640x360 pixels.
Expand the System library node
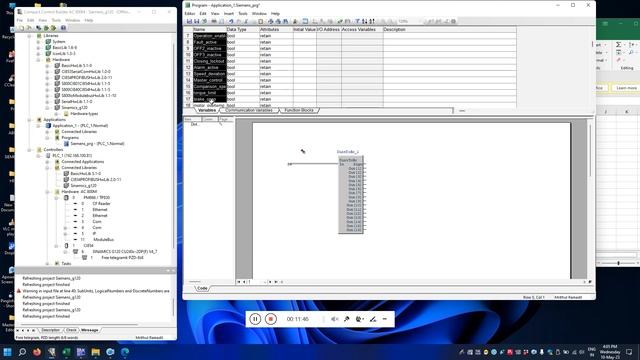click(x=38, y=42)
